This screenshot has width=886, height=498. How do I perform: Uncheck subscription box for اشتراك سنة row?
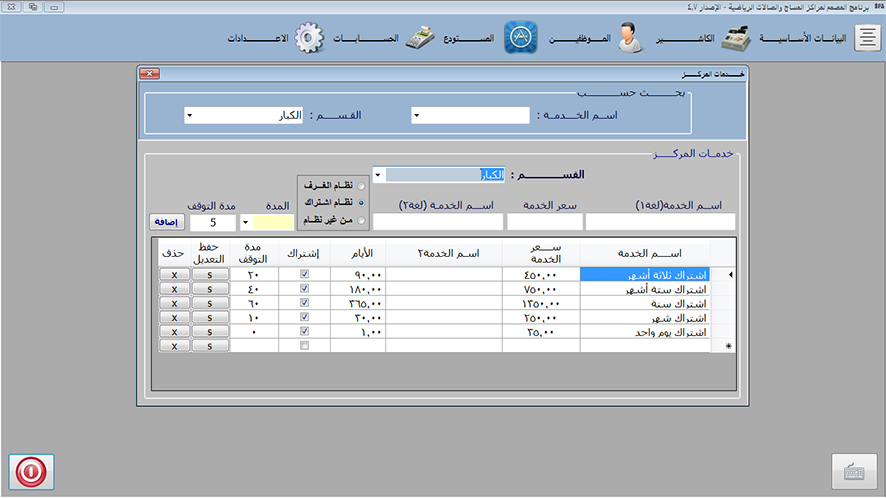(x=305, y=302)
